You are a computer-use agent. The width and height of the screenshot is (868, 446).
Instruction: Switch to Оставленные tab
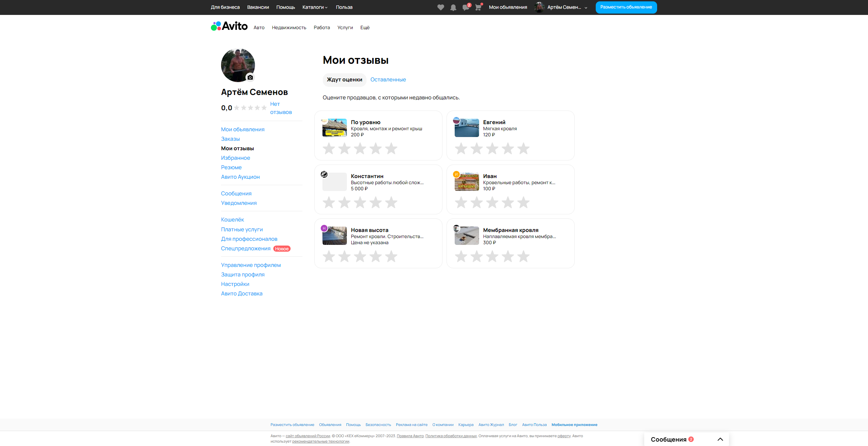(x=388, y=79)
